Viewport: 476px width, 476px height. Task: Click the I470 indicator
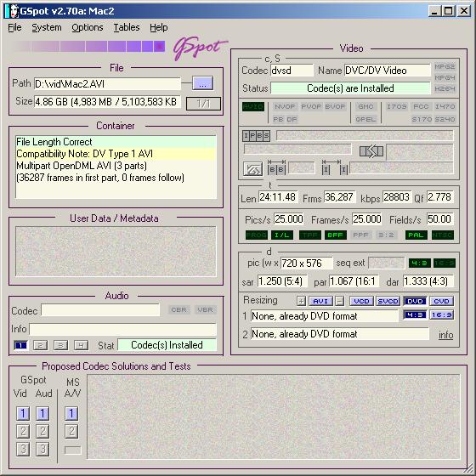tap(445, 106)
